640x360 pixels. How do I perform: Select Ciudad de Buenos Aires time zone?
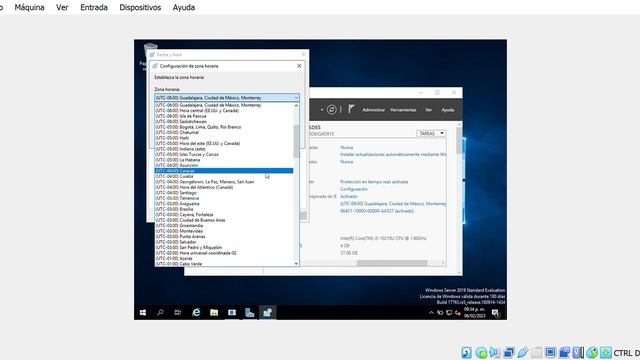[224, 220]
